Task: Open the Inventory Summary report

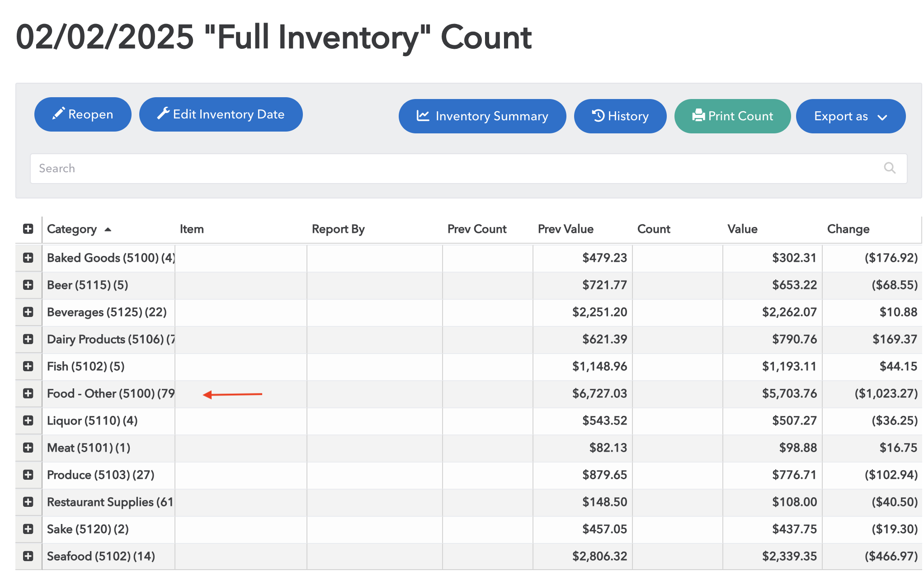Action: coord(482,116)
